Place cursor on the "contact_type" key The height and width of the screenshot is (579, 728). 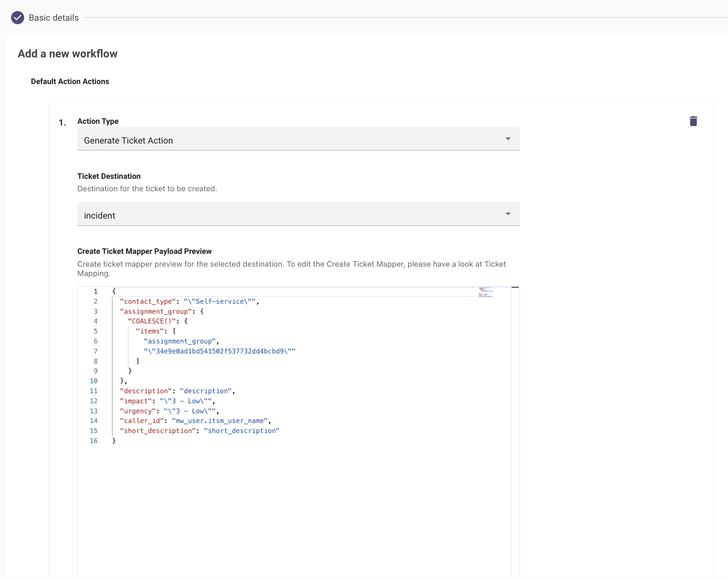pos(148,301)
